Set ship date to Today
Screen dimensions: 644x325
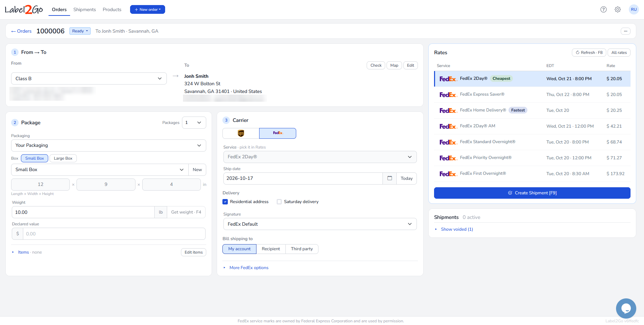(406, 178)
